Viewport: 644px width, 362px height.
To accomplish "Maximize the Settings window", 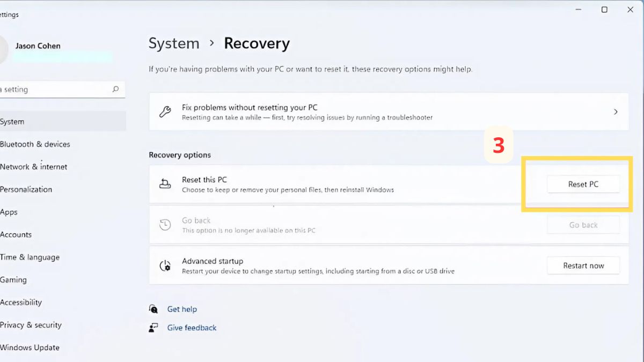I will [x=604, y=10].
